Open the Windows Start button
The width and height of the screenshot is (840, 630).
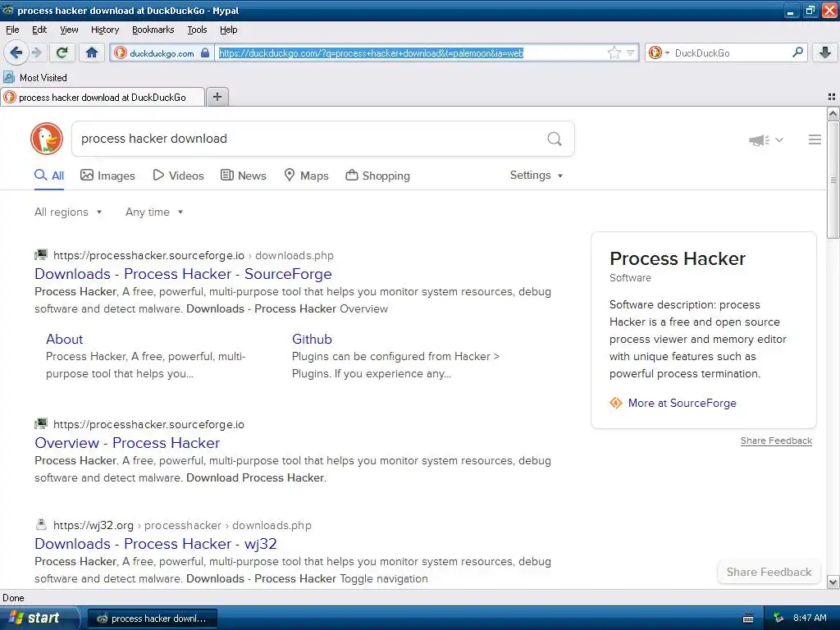(39, 619)
